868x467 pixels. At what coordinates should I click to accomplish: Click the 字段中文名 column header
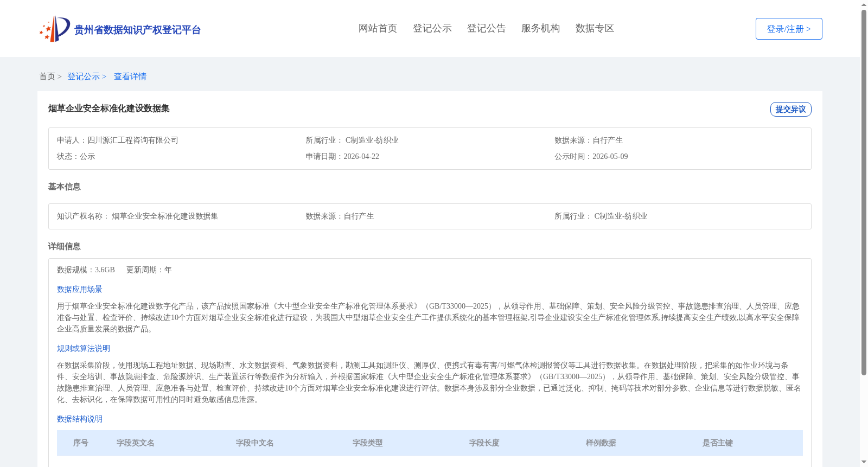click(255, 443)
